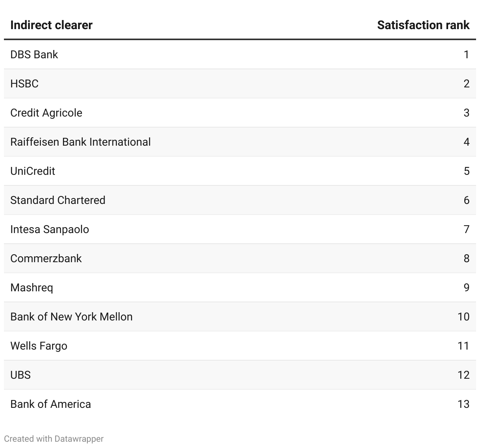The image size is (480, 448).
Task: Select the rank value 7 for Intesa Sanpaolo
Action: click(466, 229)
